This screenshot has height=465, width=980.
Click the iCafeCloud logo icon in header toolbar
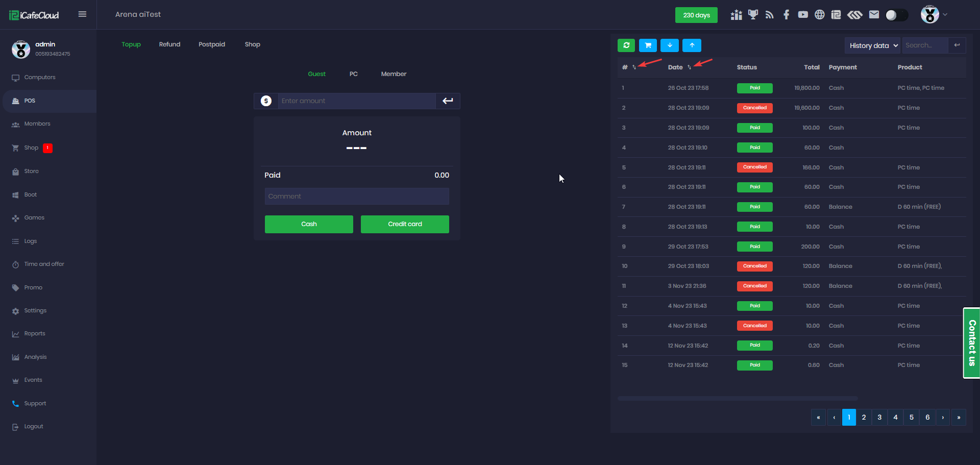point(836,15)
